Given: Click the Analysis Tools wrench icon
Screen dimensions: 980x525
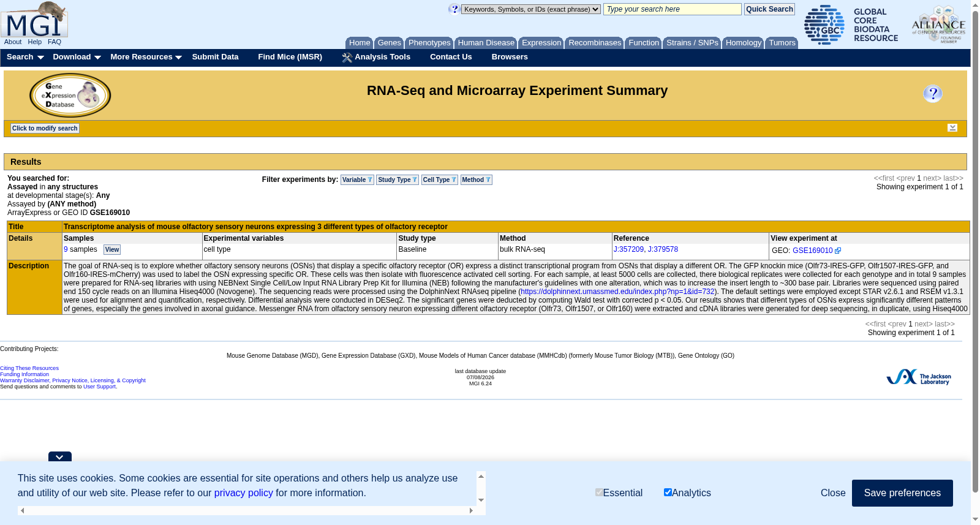Looking at the screenshot, I should point(347,58).
